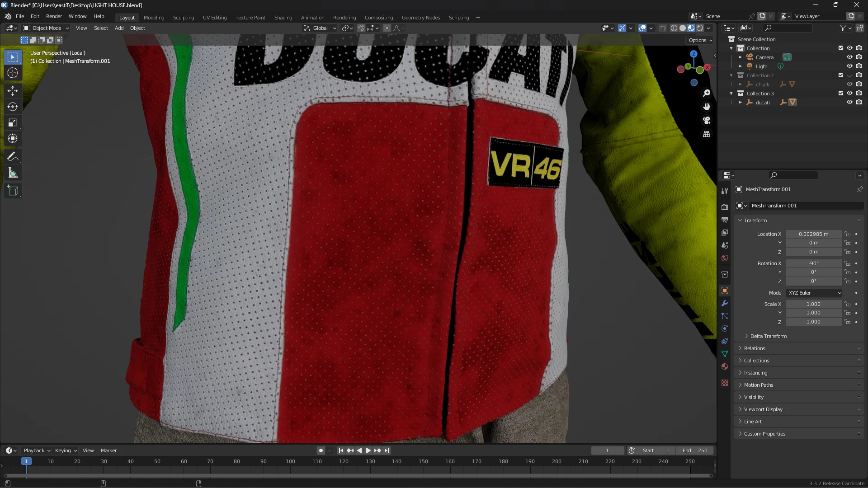Uncheck Collection 3 exclude checkbox
This screenshot has width=868, height=488.
click(x=841, y=94)
